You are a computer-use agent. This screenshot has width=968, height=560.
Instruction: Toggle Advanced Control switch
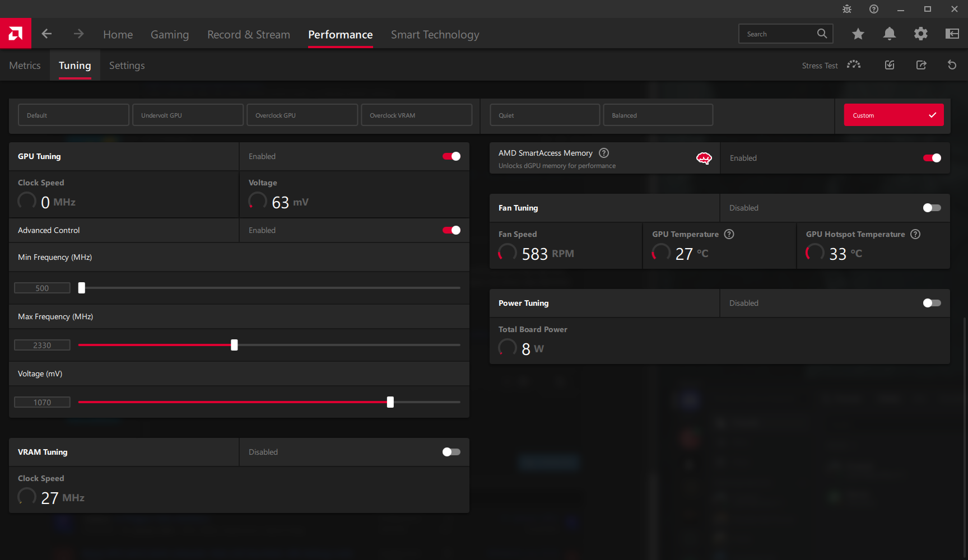pos(452,230)
